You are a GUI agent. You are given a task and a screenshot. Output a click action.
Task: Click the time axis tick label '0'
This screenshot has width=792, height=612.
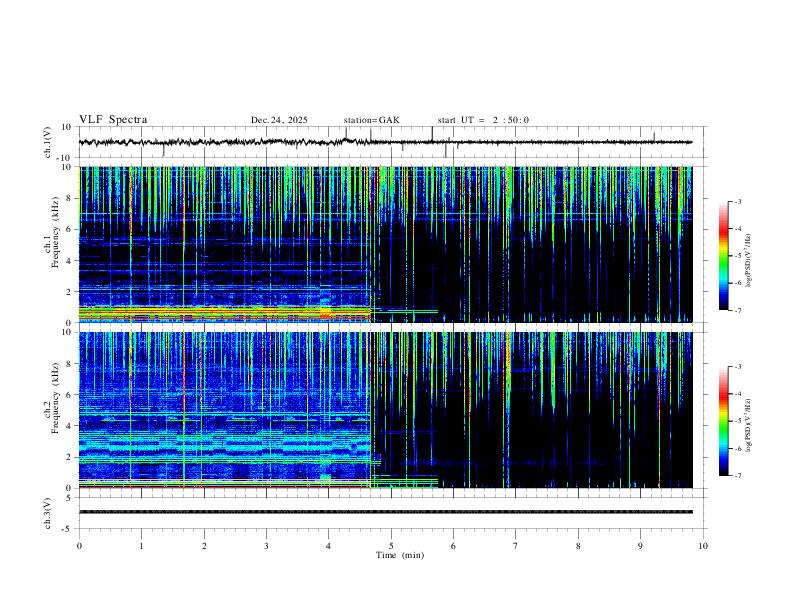[79, 546]
